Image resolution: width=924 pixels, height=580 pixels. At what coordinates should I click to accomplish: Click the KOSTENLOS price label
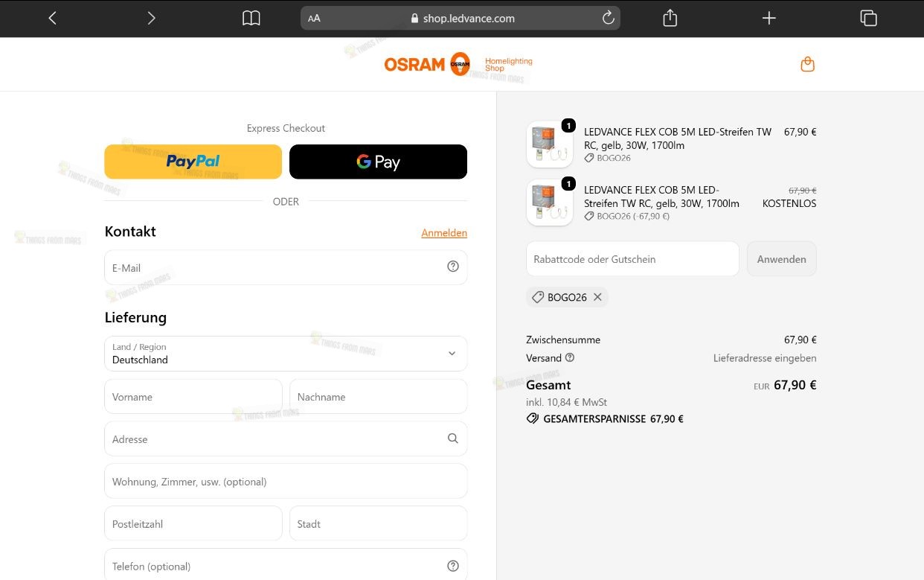(789, 203)
